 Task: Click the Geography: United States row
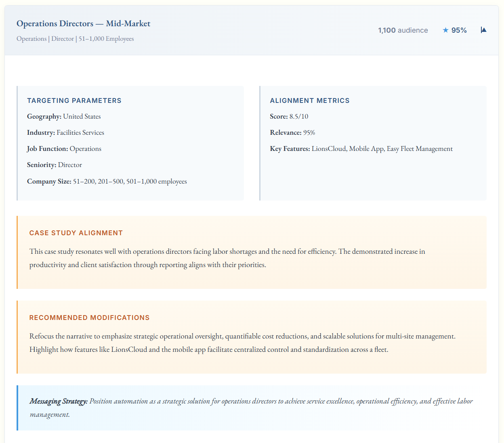64,117
